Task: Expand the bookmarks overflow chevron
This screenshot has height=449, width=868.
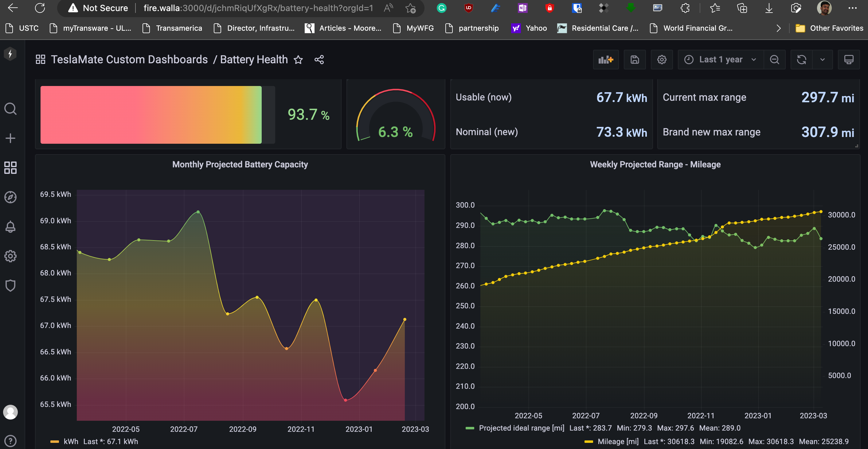Action: (x=778, y=28)
